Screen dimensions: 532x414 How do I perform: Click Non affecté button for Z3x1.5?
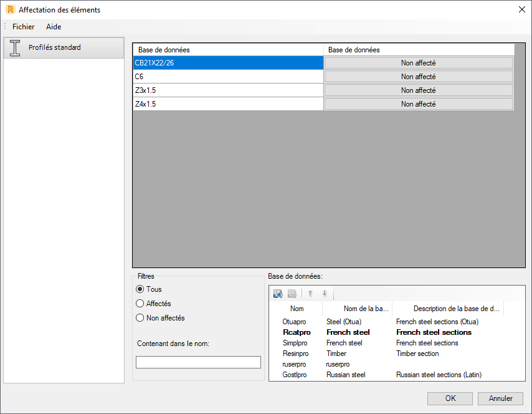click(x=419, y=90)
